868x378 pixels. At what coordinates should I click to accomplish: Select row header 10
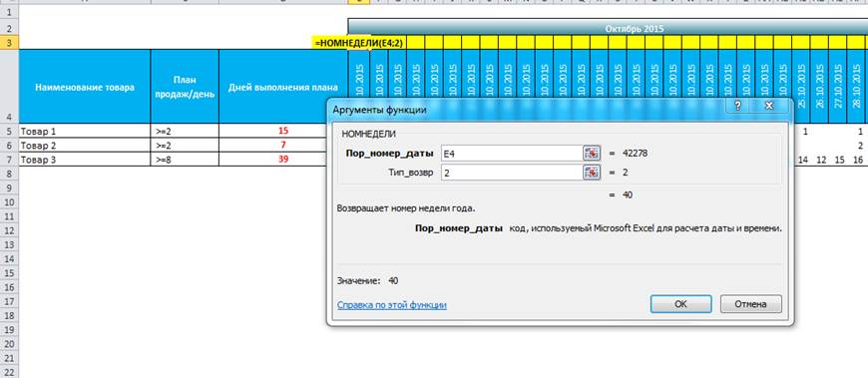click(9, 202)
